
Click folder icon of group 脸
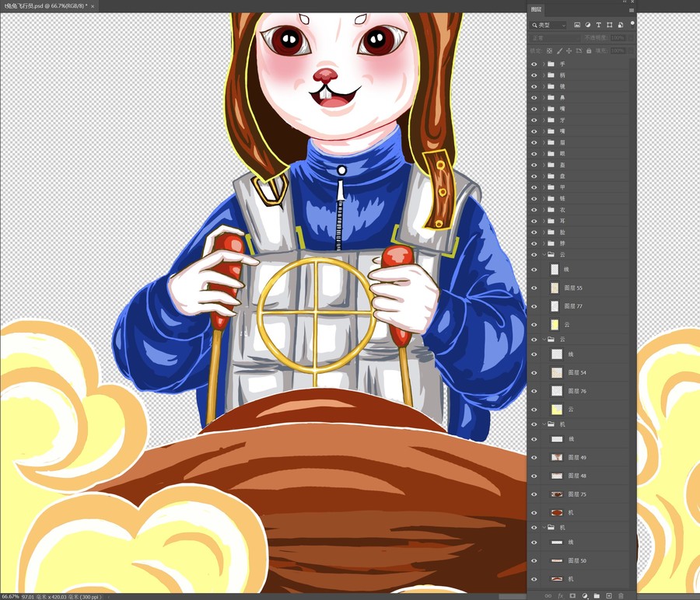coord(551,232)
